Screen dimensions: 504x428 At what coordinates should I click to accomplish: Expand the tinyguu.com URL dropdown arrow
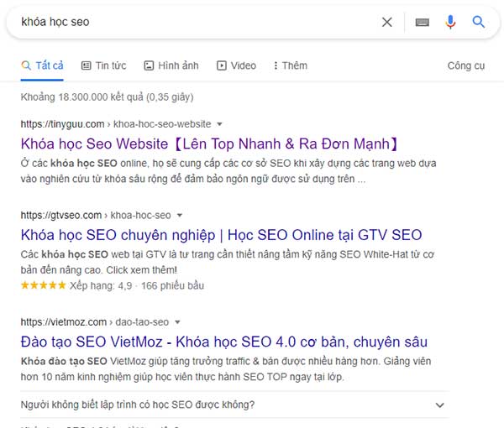219,124
